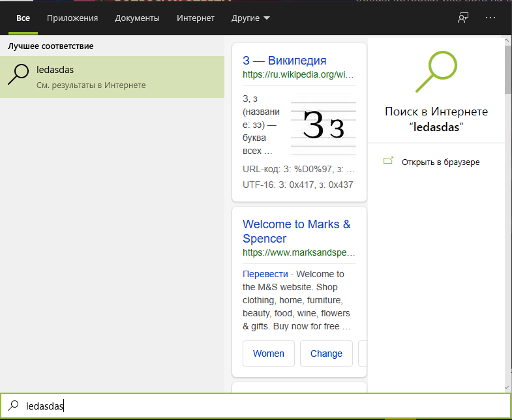
Task: Click the Women button
Action: 269,353
